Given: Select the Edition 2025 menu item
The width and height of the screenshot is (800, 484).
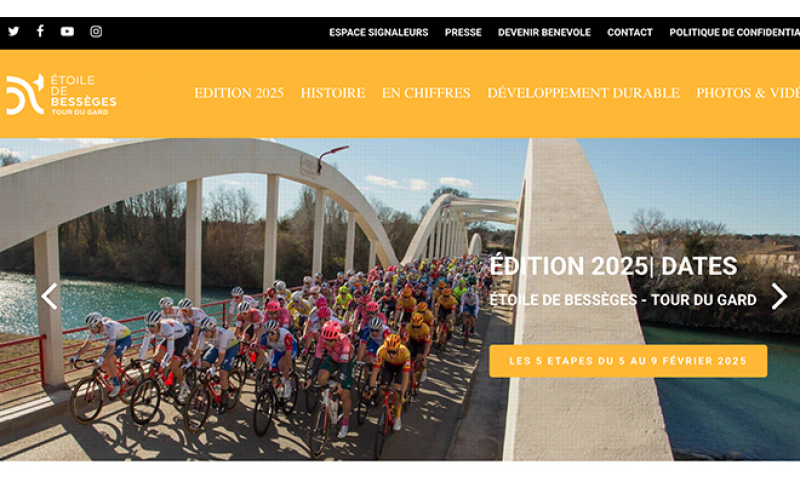Looking at the screenshot, I should pyautogui.click(x=239, y=93).
